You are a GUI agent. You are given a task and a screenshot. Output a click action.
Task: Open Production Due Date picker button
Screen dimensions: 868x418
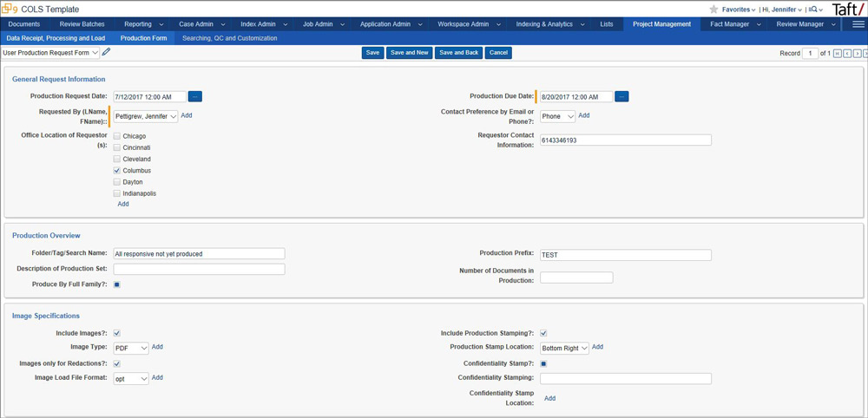coord(621,96)
